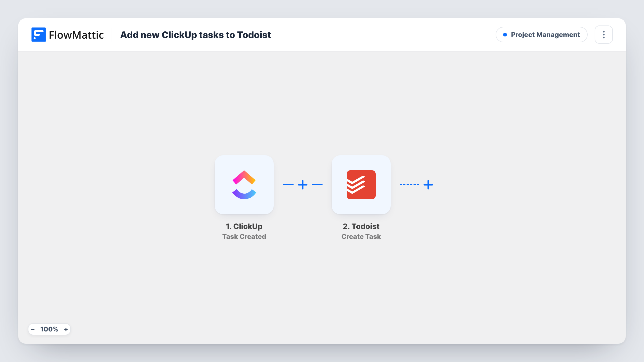Click the FlowMattic logo icon
Screen dimensions: 644x362
(38, 35)
